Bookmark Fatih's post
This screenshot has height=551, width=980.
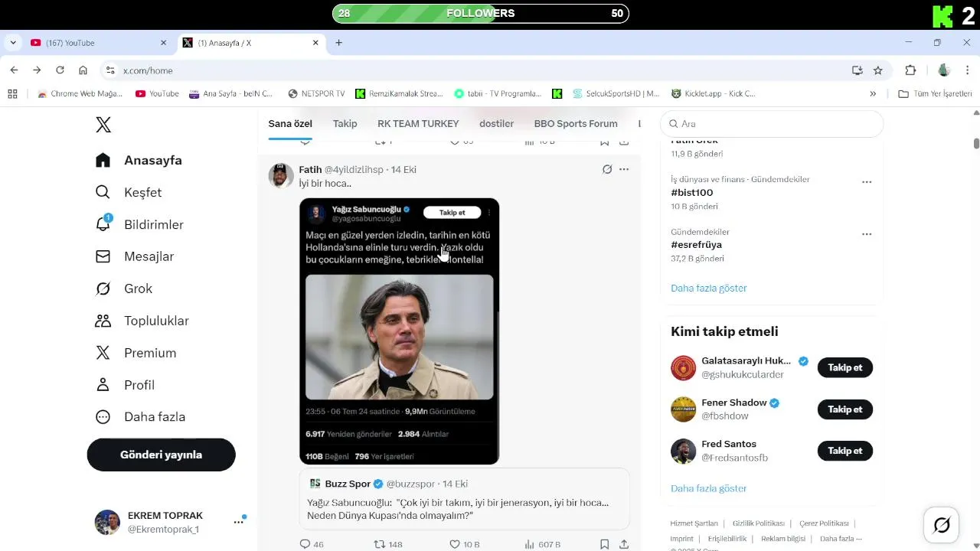click(x=604, y=544)
